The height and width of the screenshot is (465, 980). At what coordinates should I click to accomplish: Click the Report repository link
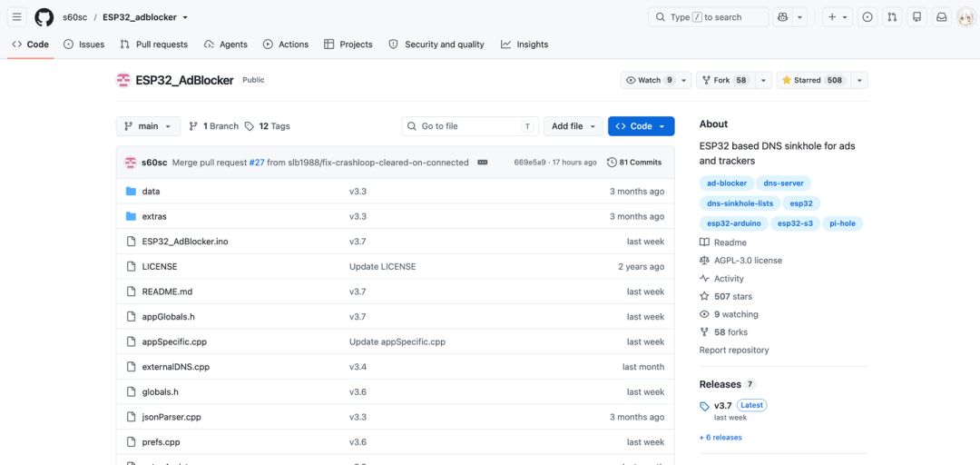(x=734, y=350)
